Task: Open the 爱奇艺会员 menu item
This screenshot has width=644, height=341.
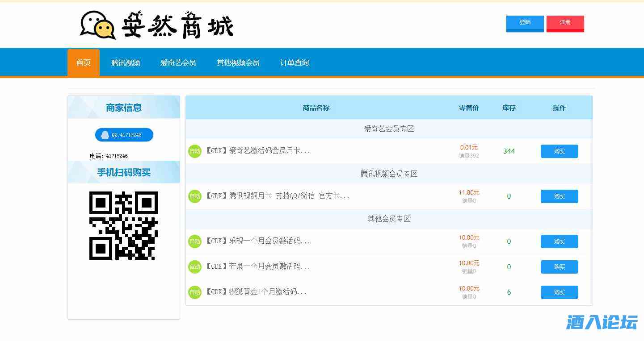Action: pyautogui.click(x=178, y=63)
